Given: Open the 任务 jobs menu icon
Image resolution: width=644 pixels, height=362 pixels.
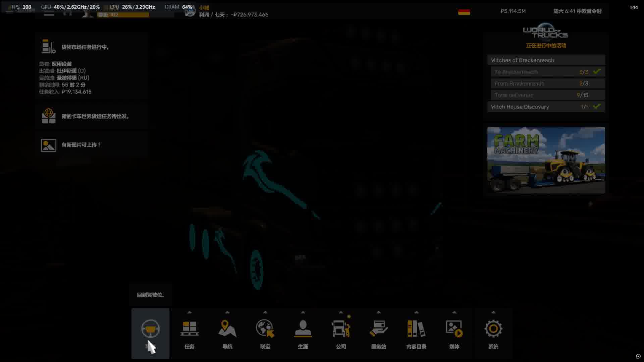Looking at the screenshot, I should pos(190,329).
